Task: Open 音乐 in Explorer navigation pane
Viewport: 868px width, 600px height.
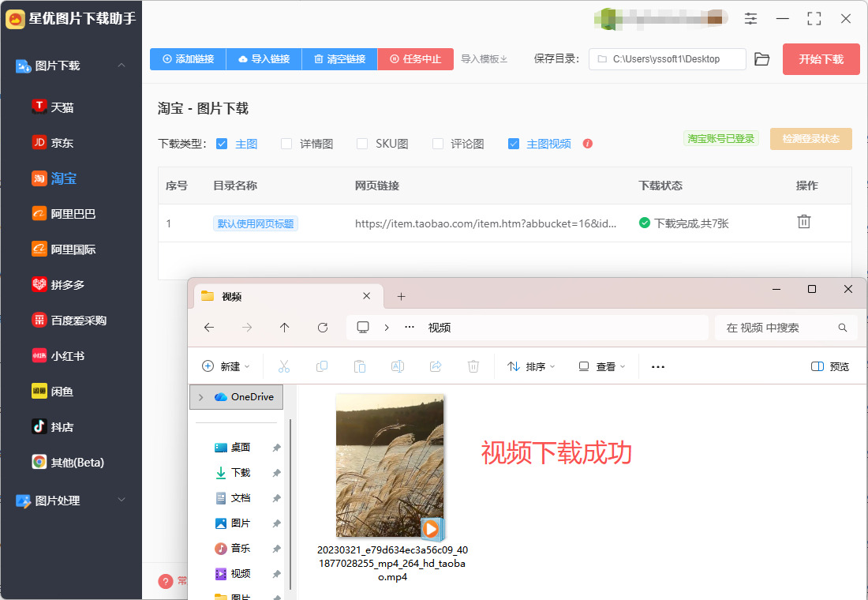Action: [233, 548]
